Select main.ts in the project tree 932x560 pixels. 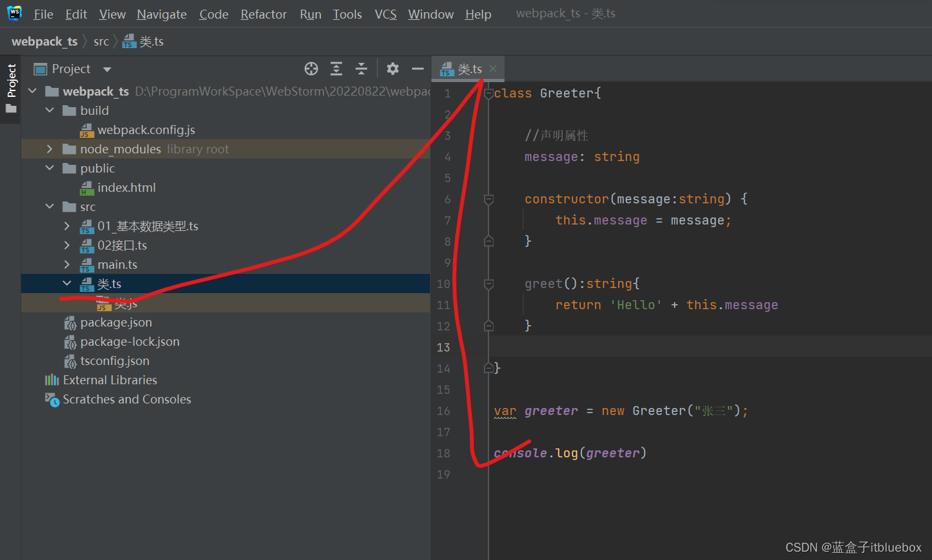117,265
